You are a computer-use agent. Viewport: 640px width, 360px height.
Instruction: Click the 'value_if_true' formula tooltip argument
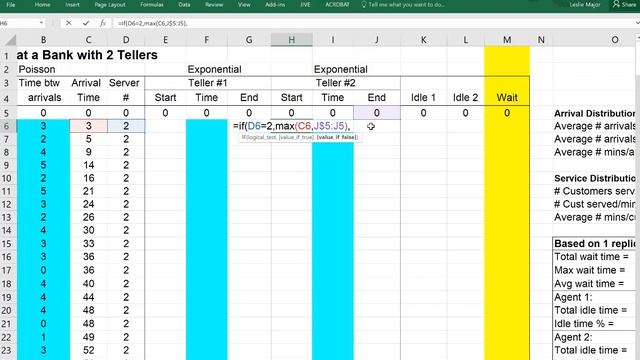[297, 137]
